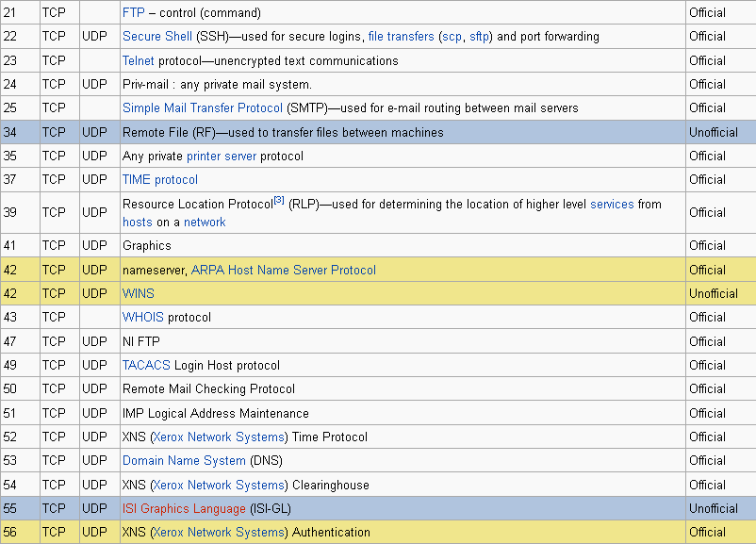Click the TIME protocol link
756x544 pixels.
(x=160, y=179)
